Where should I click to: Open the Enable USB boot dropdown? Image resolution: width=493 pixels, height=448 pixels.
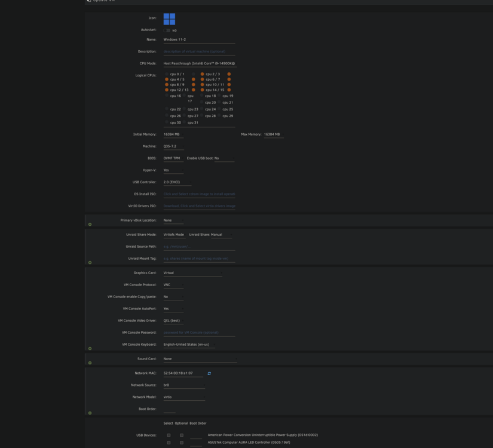pyautogui.click(x=225, y=158)
